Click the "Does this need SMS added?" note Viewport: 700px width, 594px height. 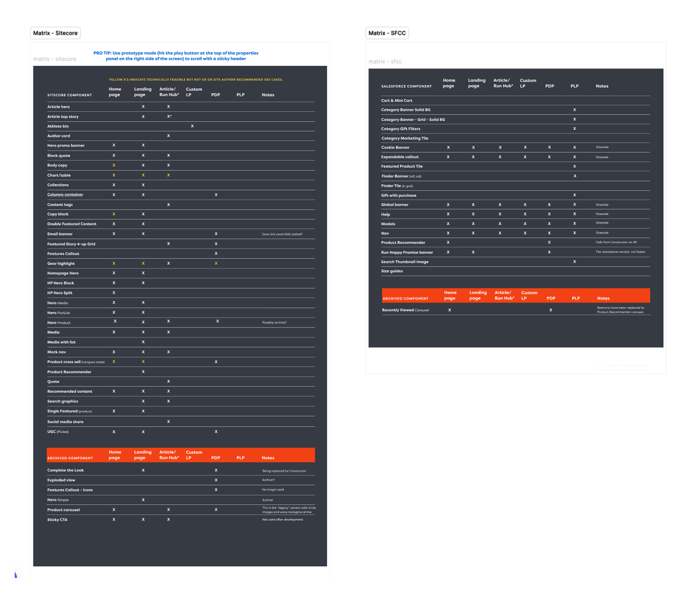pyautogui.click(x=282, y=234)
